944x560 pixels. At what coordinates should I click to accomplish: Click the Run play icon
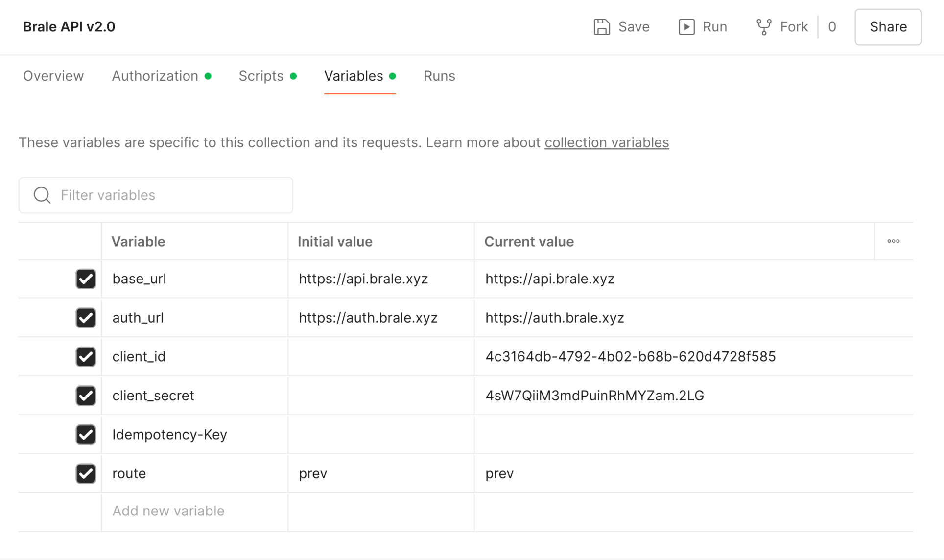(x=686, y=27)
